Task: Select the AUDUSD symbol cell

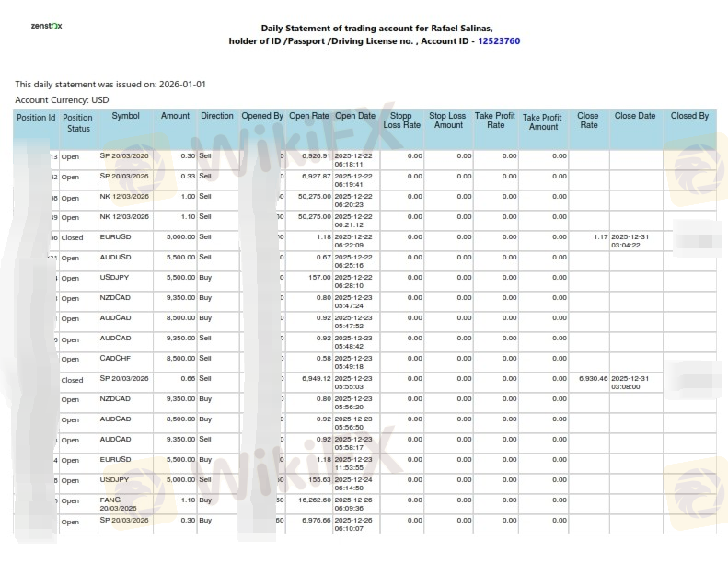Action: [125, 261]
